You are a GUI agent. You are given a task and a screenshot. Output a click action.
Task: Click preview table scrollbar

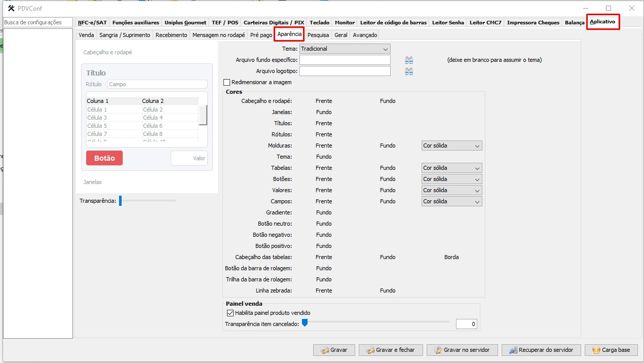203,116
